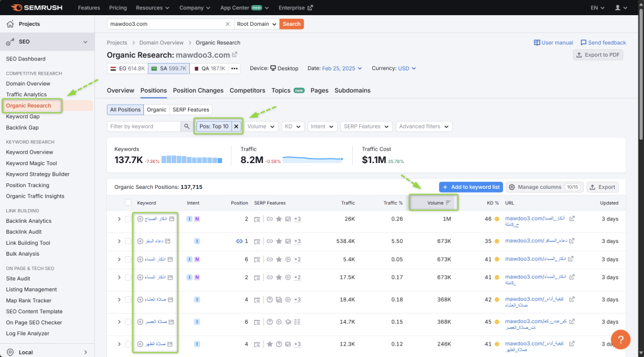Open mawdoo3.com external link icon in title
The width and height of the screenshot is (644, 357).
pos(235,54)
